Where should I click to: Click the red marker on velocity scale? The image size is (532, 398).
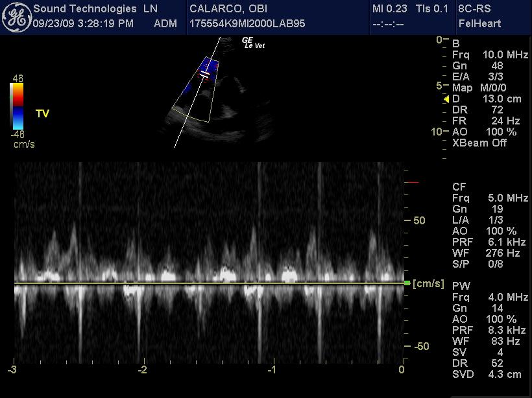tap(412, 183)
